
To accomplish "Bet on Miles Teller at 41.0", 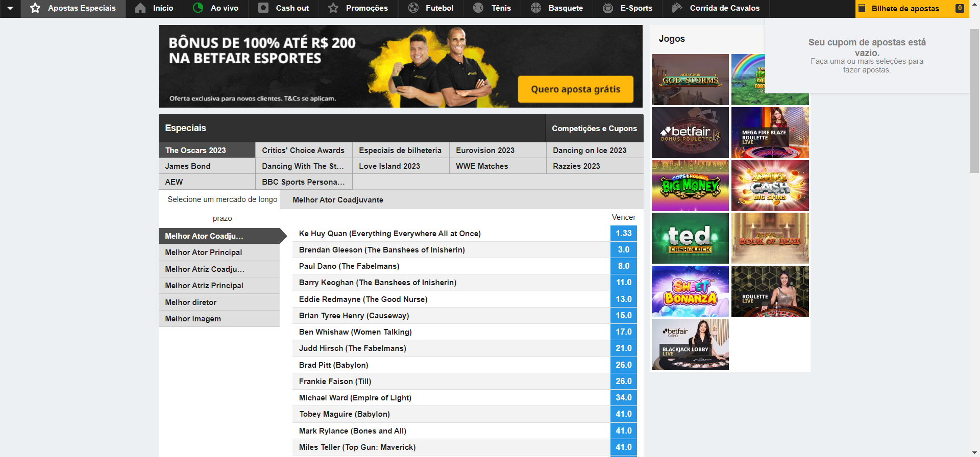I will (x=624, y=447).
